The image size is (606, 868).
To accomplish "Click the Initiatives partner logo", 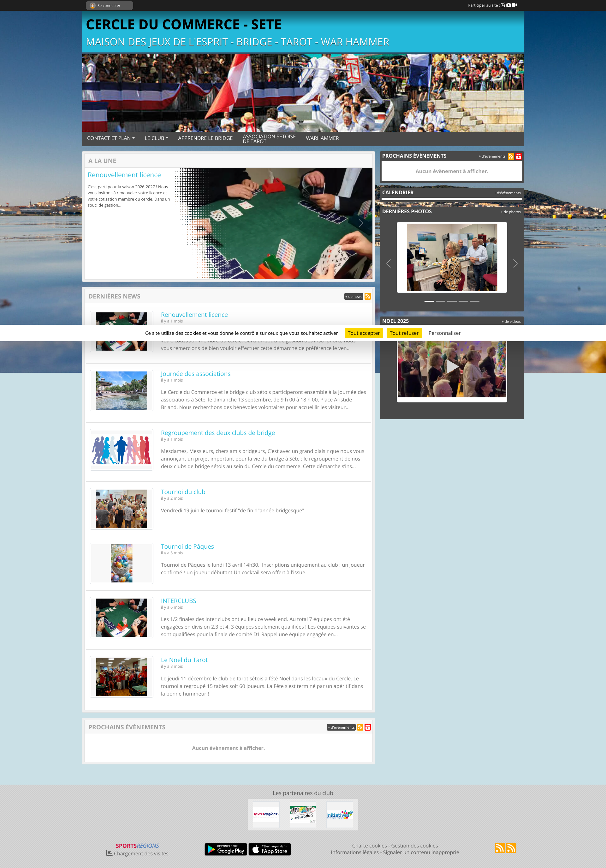I will [x=340, y=814].
